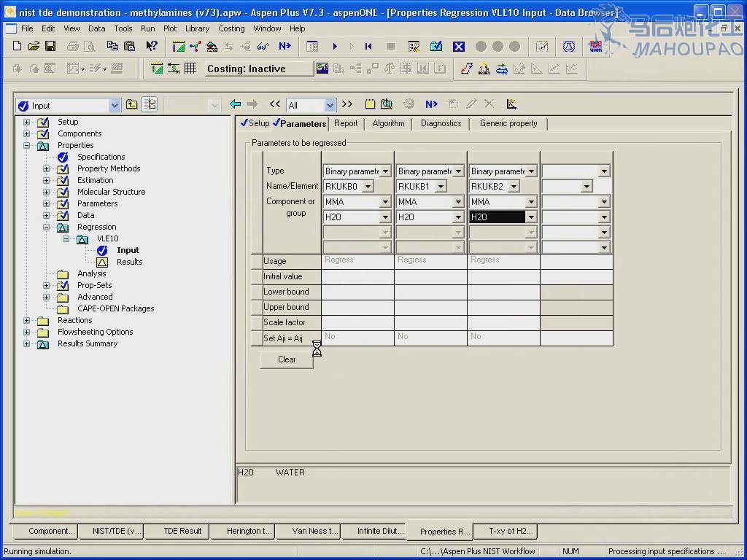Click the red stream analysis icon
747x560 pixels.
466,69
